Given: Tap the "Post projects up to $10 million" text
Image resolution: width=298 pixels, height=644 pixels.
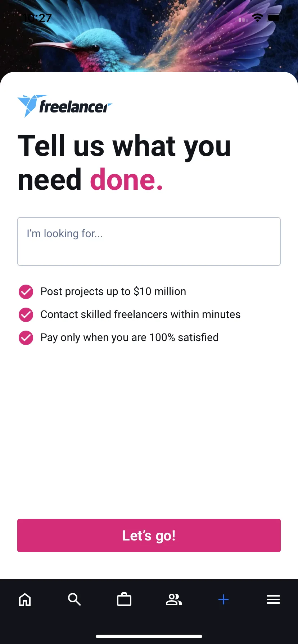Looking at the screenshot, I should (x=113, y=291).
